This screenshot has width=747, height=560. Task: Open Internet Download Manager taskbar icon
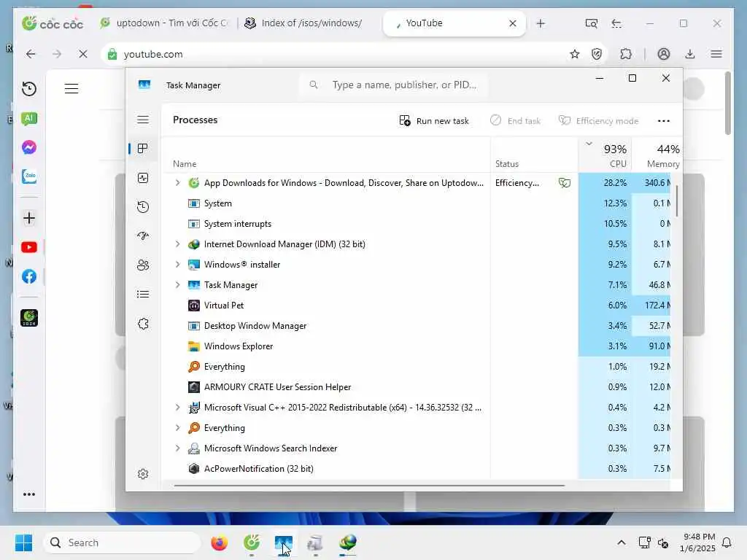tap(348, 542)
